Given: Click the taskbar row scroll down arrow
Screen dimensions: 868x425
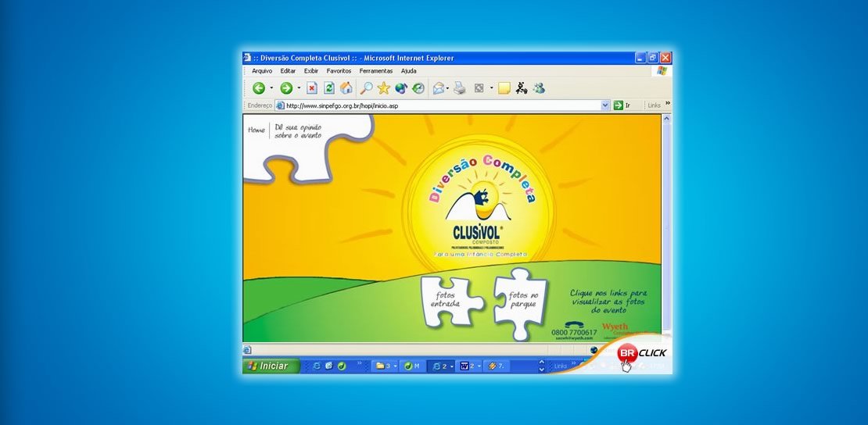Looking at the screenshot, I should tap(541, 369).
